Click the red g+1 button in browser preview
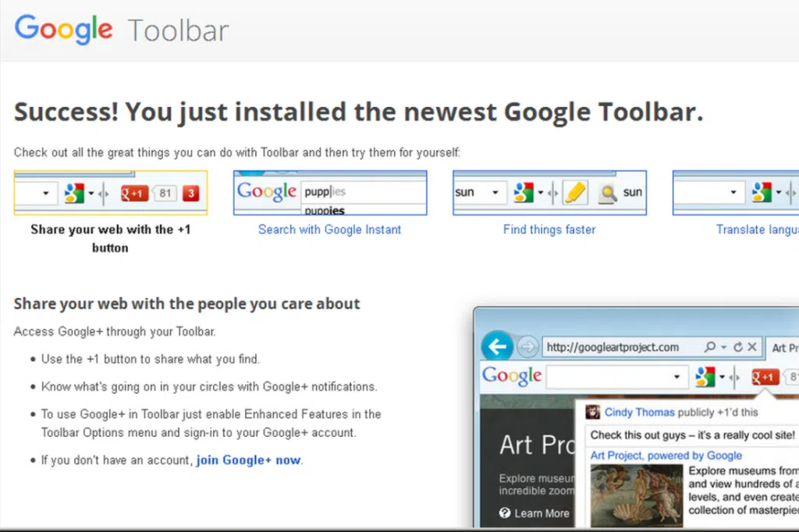Screen dimensions: 799x532 point(765,378)
